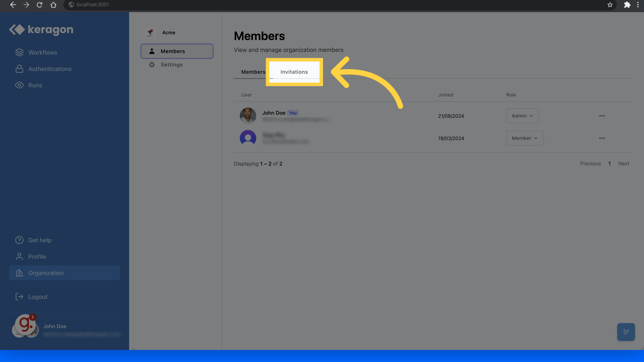The height and width of the screenshot is (362, 644).
Task: Click the Organization building icon
Action: (x=19, y=273)
